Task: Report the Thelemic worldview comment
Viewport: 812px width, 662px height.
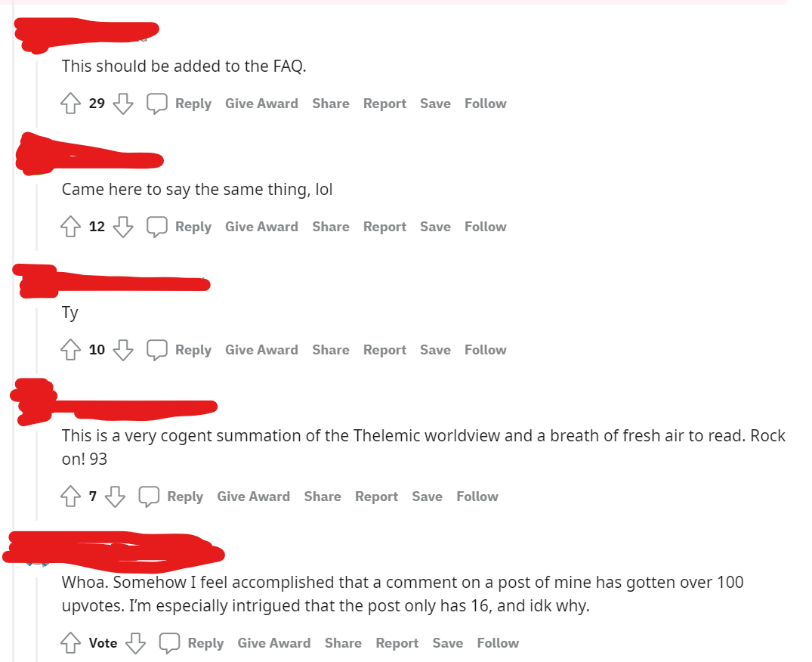Action: 376,496
